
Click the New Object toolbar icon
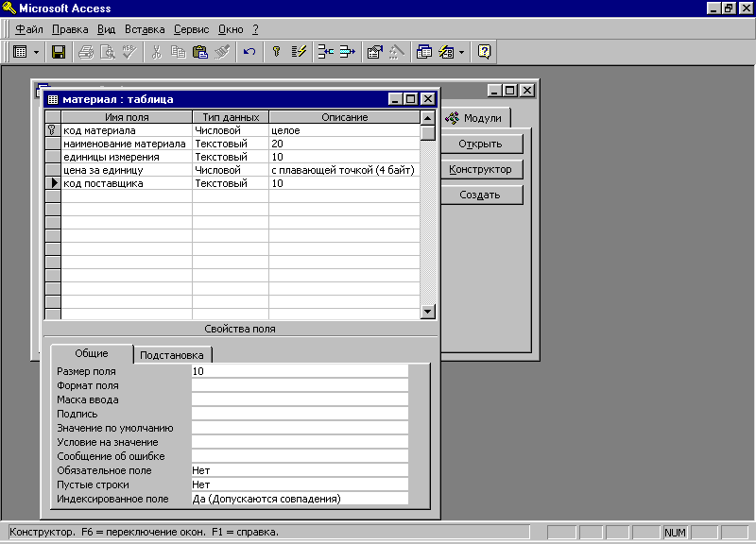click(x=446, y=52)
